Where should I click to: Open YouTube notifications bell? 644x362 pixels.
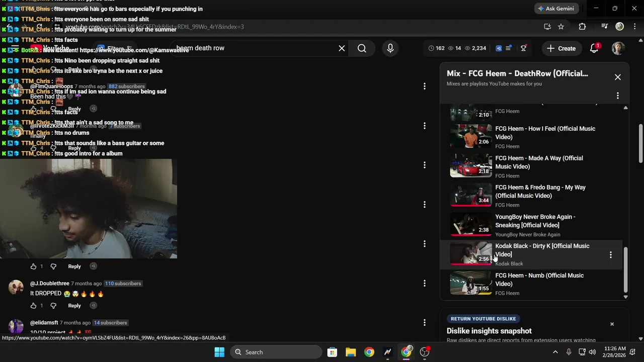(594, 48)
